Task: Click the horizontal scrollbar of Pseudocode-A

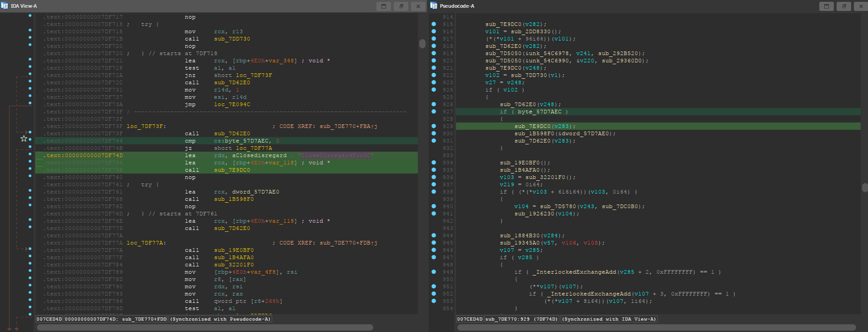Action: click(x=656, y=327)
